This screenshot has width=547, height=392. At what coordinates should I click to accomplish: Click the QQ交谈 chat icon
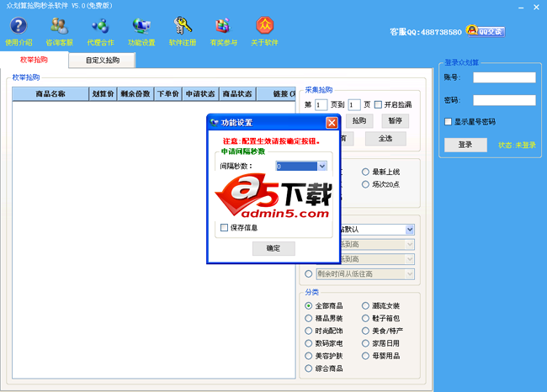pos(486,31)
